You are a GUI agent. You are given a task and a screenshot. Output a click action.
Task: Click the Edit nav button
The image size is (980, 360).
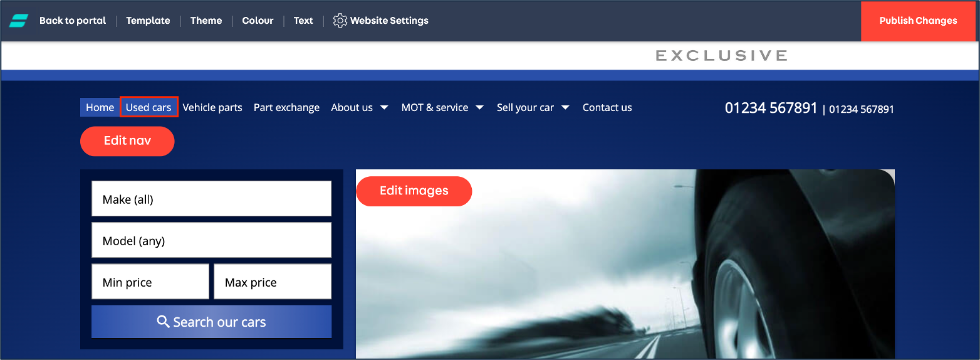point(127,140)
